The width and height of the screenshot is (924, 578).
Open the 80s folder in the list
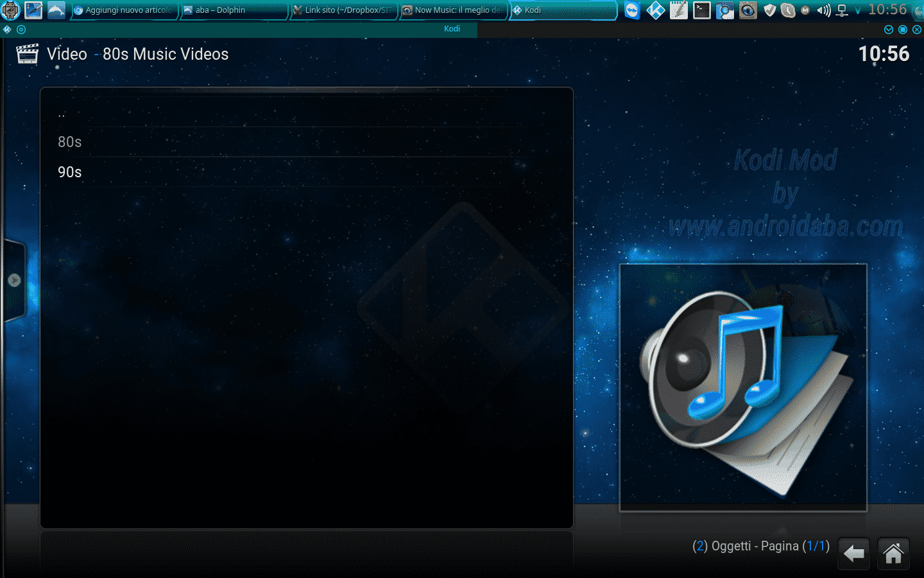click(306, 142)
